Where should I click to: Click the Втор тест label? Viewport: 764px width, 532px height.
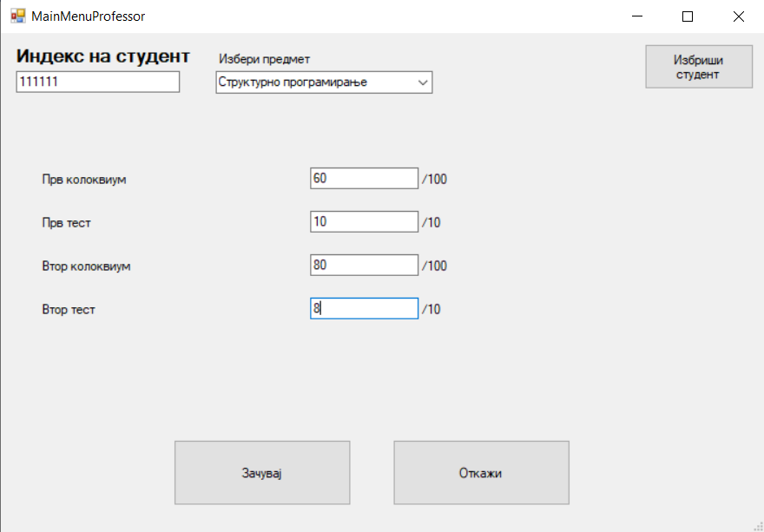pyautogui.click(x=69, y=309)
